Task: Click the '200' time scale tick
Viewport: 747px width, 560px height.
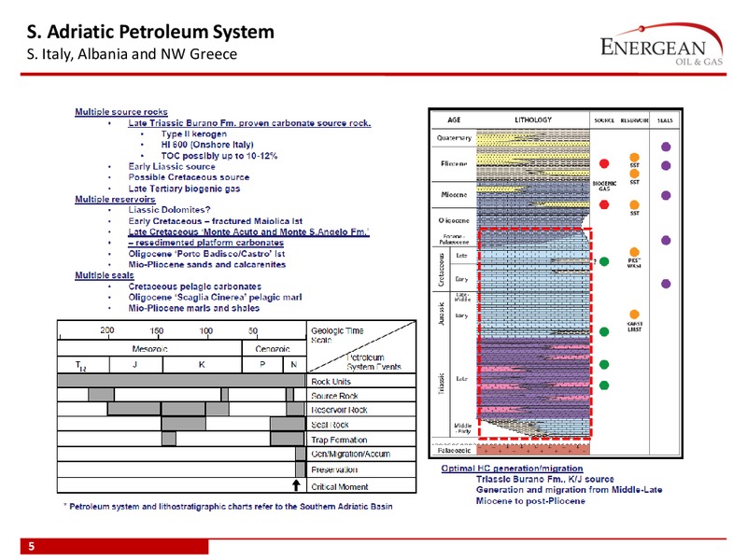Action: click(x=107, y=330)
